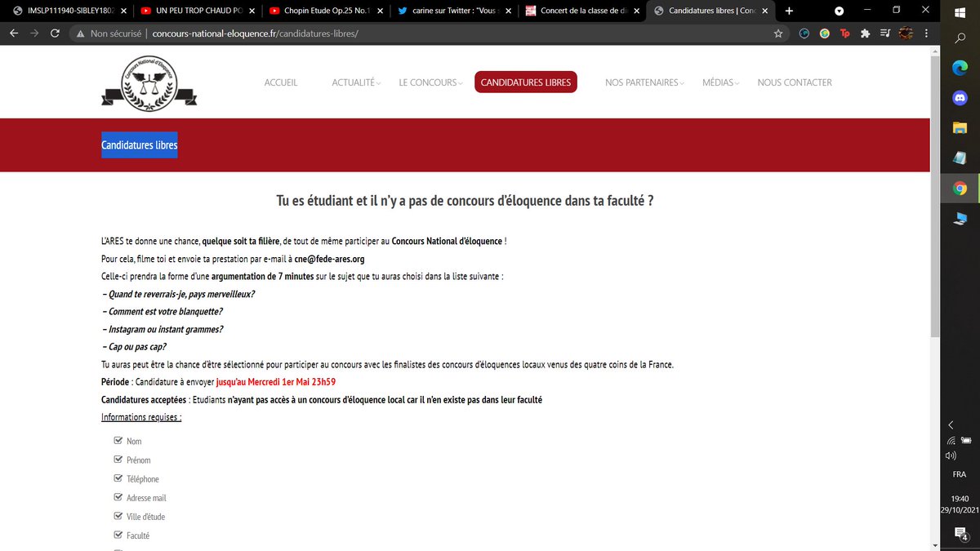Open the volume speaker tray icon

pyautogui.click(x=951, y=455)
